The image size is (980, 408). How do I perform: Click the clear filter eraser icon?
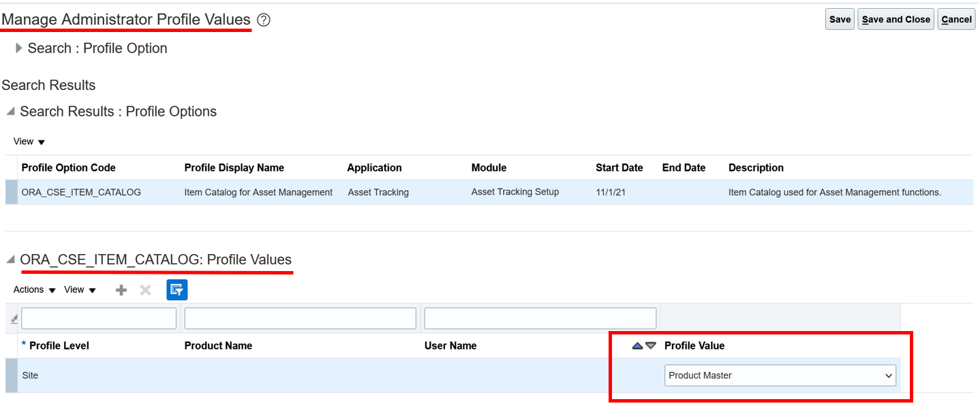[12, 319]
